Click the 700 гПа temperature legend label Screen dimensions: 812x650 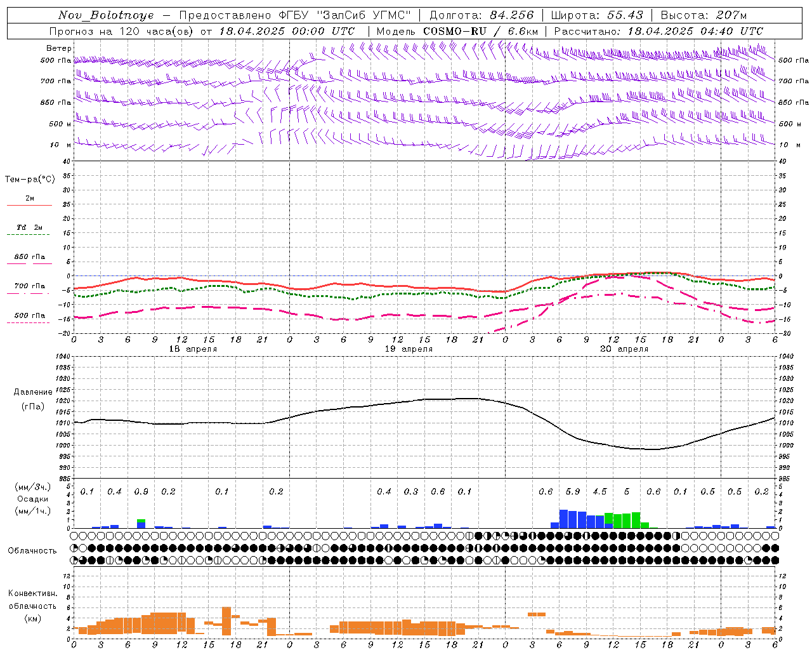(x=29, y=286)
